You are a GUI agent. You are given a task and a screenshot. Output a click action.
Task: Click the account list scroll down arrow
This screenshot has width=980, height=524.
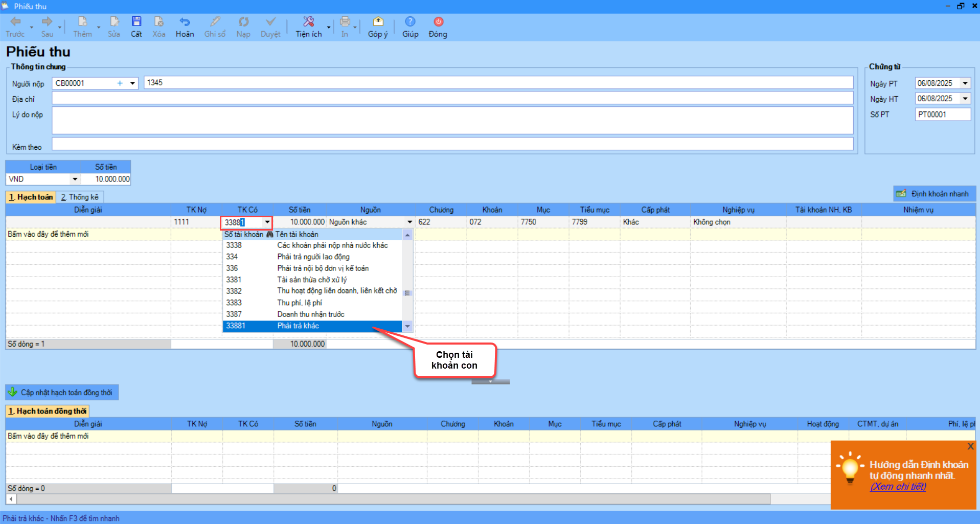pyautogui.click(x=407, y=326)
